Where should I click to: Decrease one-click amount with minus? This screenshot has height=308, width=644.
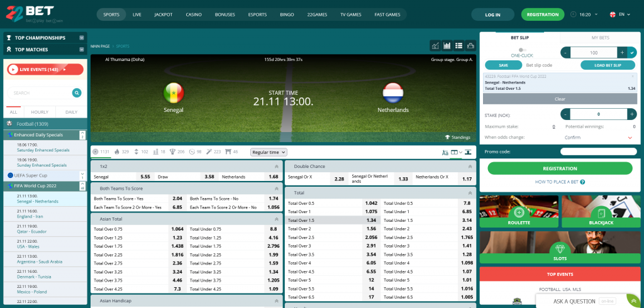(565, 53)
